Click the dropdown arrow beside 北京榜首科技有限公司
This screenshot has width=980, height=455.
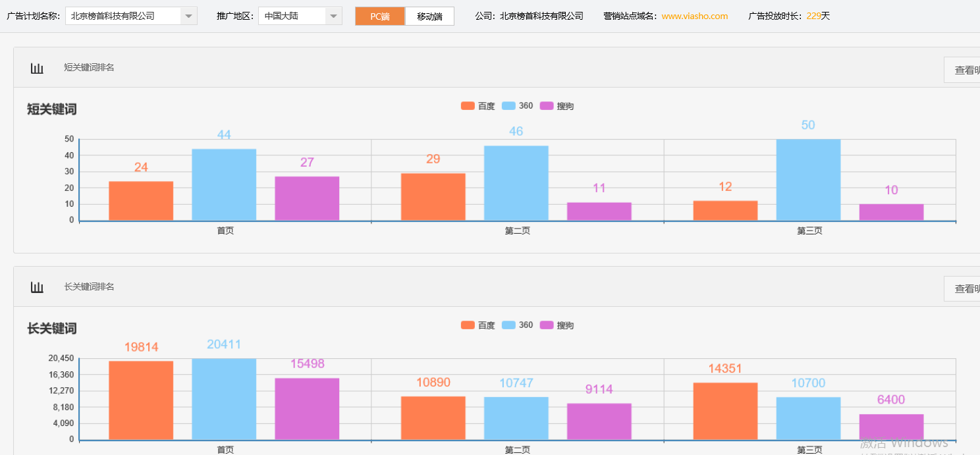coord(190,16)
